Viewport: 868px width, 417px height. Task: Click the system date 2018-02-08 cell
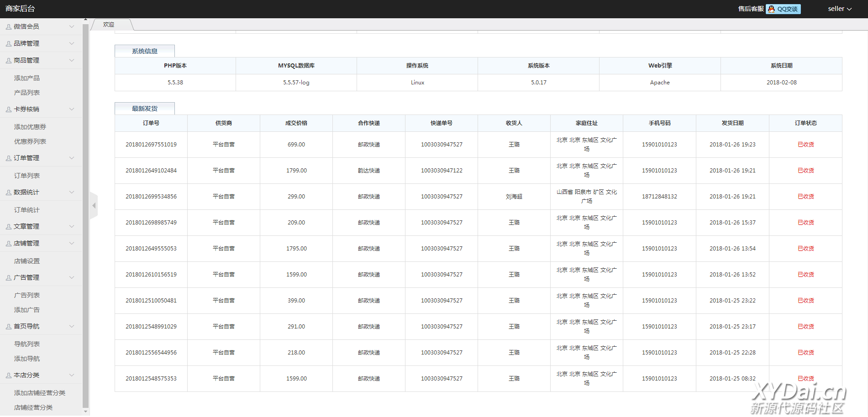pos(782,83)
